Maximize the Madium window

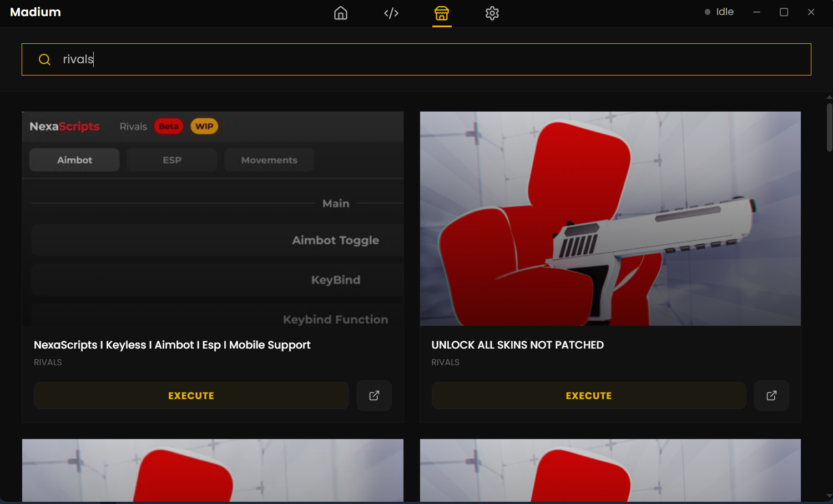(784, 12)
